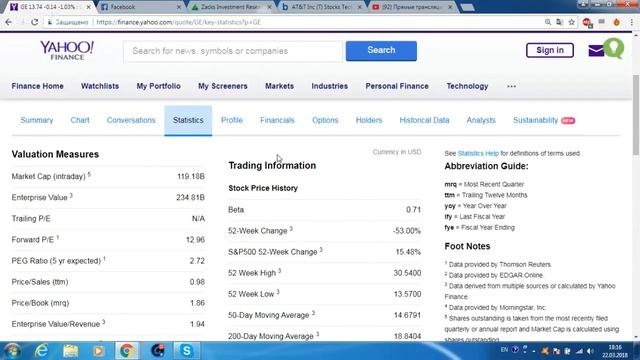Click the page vertical scrollbar
This screenshot has width=640, height=360.
pyautogui.click(x=636, y=115)
